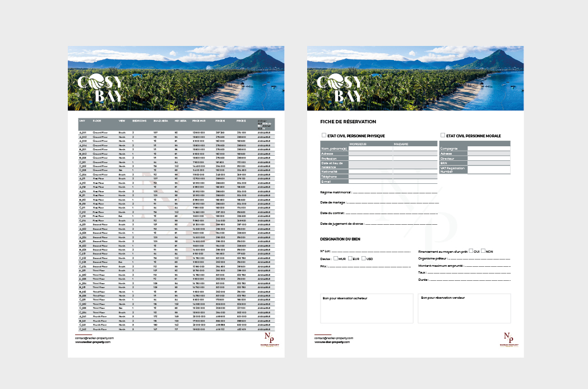Viewport: 588px width, 389px height.
Task: Click the BRN input field
Action: tap(489, 163)
